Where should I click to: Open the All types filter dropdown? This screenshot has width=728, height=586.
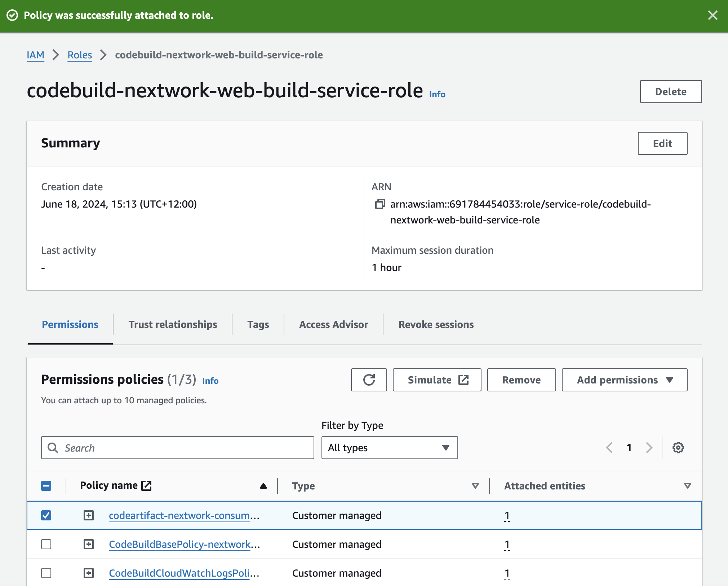point(389,448)
